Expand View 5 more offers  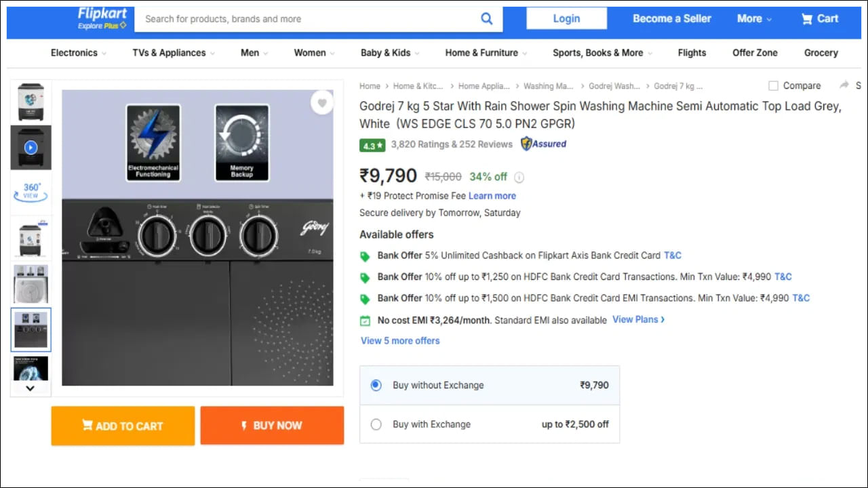[x=400, y=340]
